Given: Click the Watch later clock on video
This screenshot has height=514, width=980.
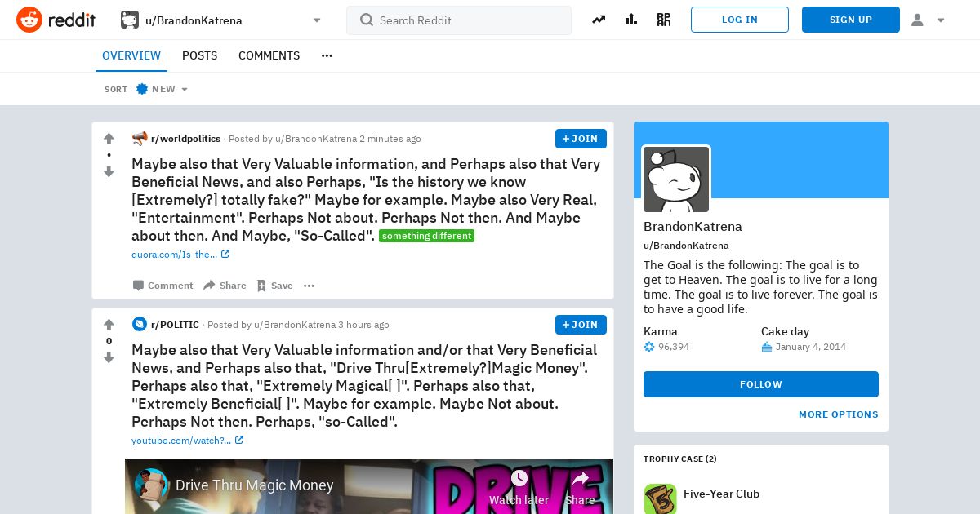Looking at the screenshot, I should pos(519,478).
